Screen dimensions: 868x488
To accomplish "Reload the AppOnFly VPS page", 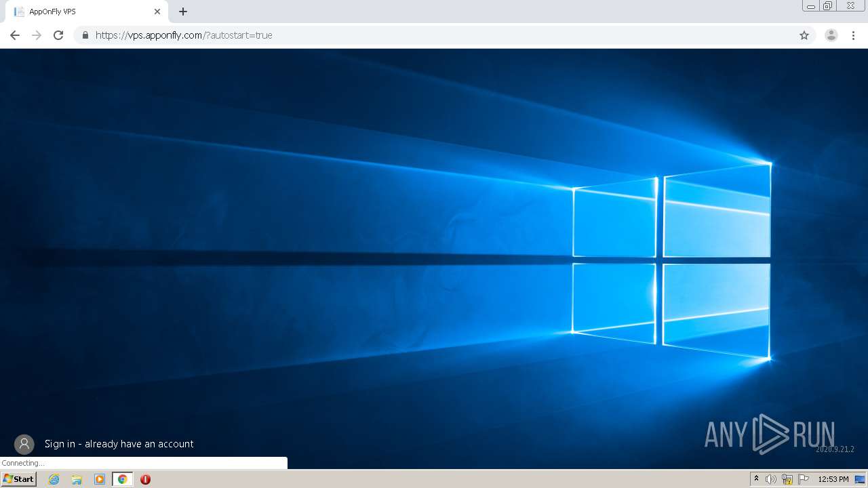I will point(58,35).
